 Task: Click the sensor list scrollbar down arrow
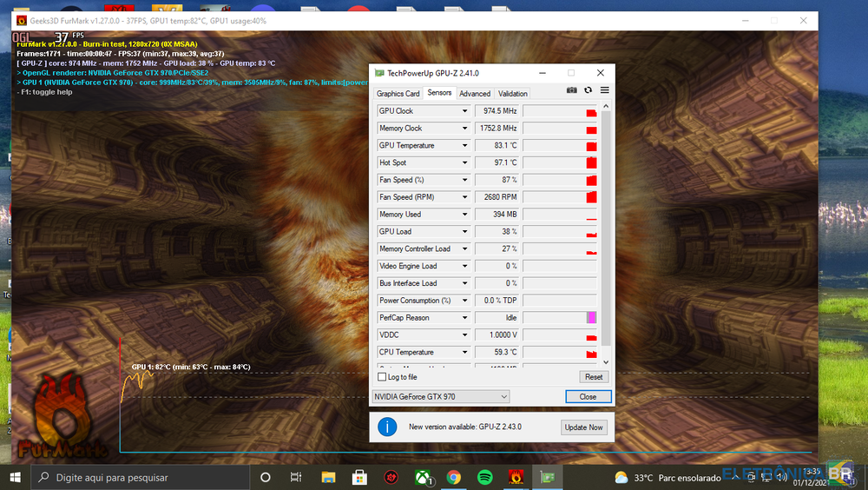tap(606, 362)
